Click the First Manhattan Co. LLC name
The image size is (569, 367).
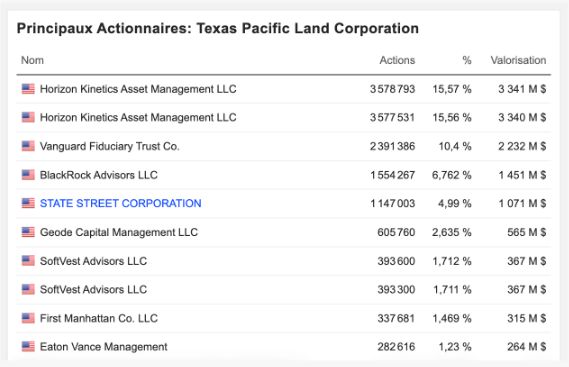click(x=99, y=318)
